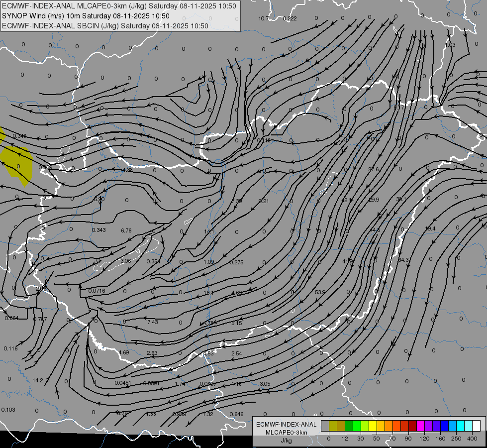
Task: Click the MLCAPE0-3km label in the legend
Action: pos(286,433)
